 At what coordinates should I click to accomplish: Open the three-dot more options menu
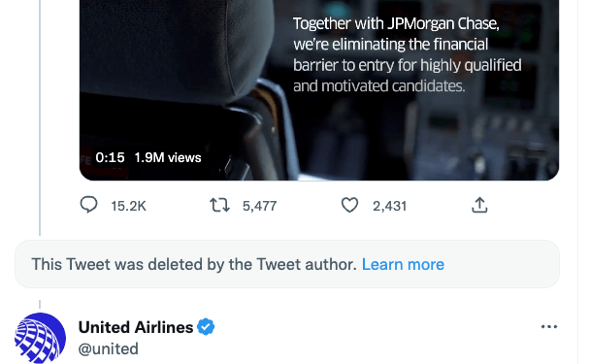click(549, 327)
